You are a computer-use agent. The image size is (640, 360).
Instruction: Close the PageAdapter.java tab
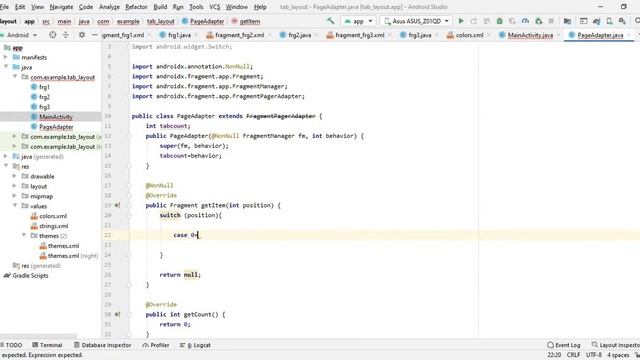(x=629, y=35)
